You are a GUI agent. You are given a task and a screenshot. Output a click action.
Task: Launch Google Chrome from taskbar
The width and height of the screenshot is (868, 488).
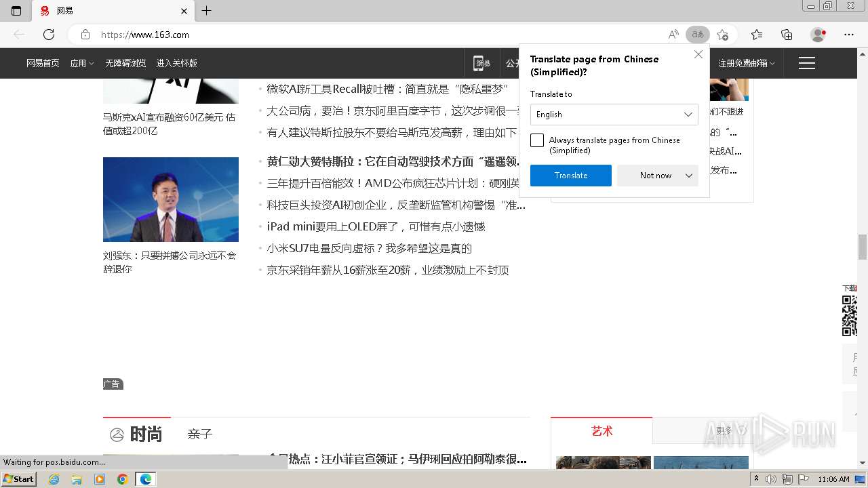[x=123, y=479]
